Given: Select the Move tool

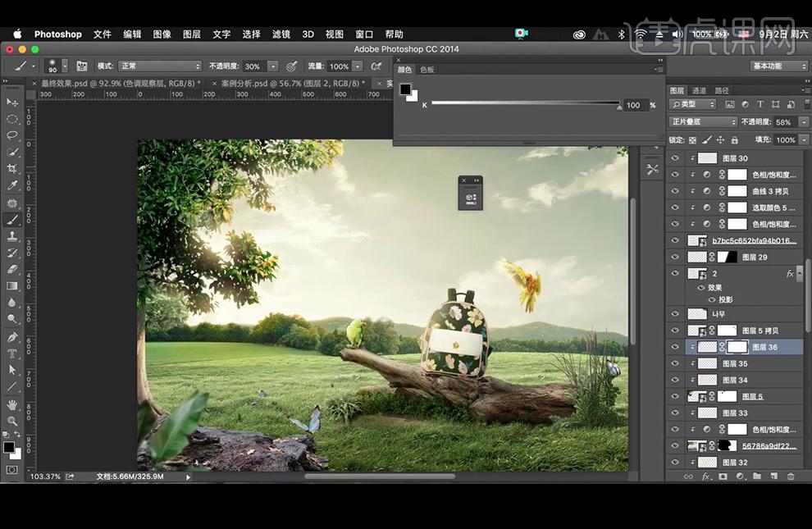Looking at the screenshot, I should pyautogui.click(x=12, y=103).
